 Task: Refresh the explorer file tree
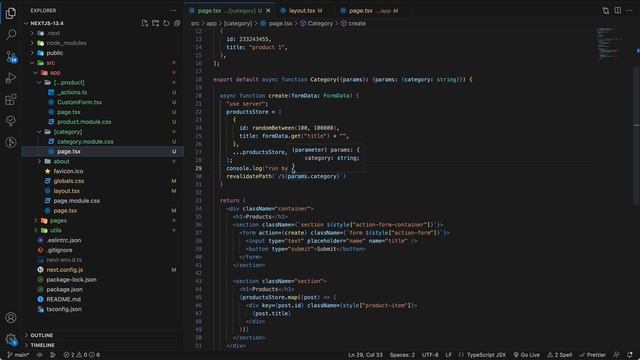[x=166, y=23]
